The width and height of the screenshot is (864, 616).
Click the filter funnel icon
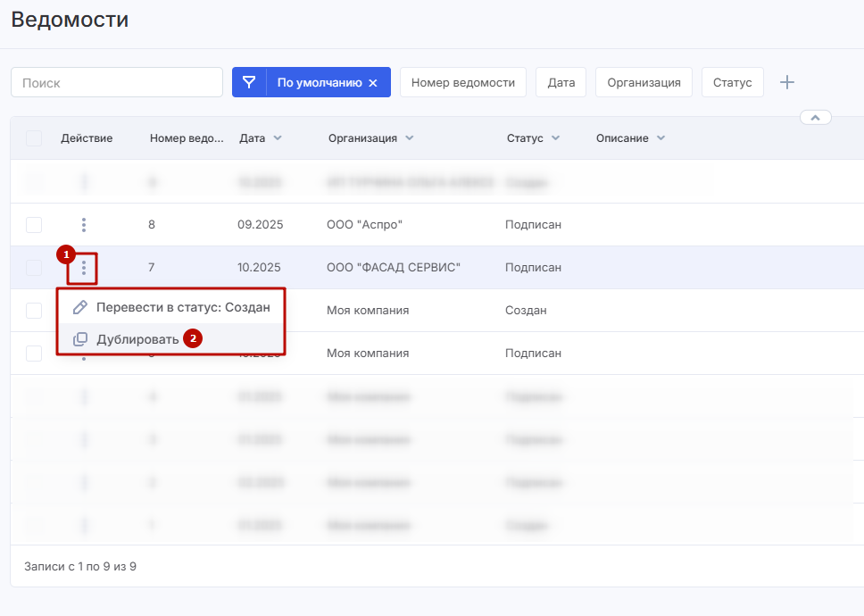(x=249, y=82)
